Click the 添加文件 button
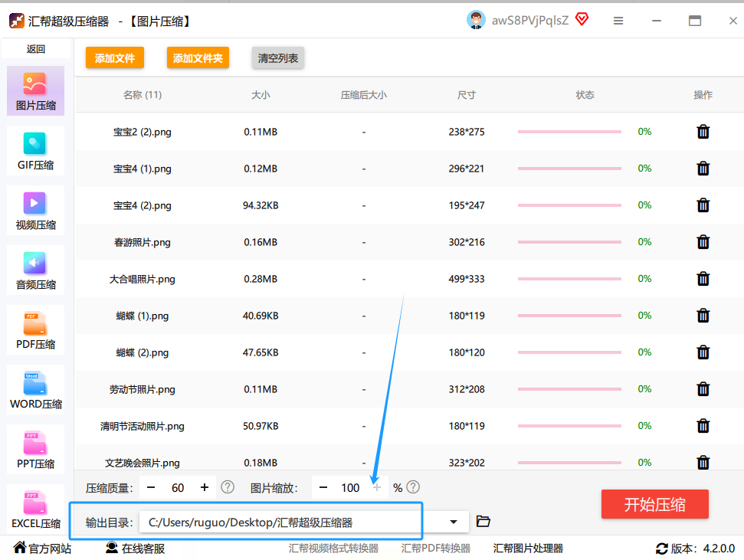The height and width of the screenshot is (560, 744). 115,58
